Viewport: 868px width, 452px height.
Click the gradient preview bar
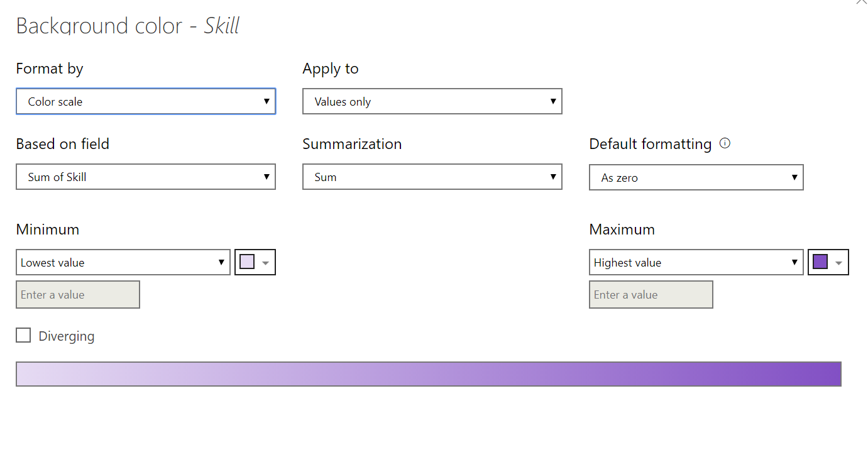(x=429, y=373)
